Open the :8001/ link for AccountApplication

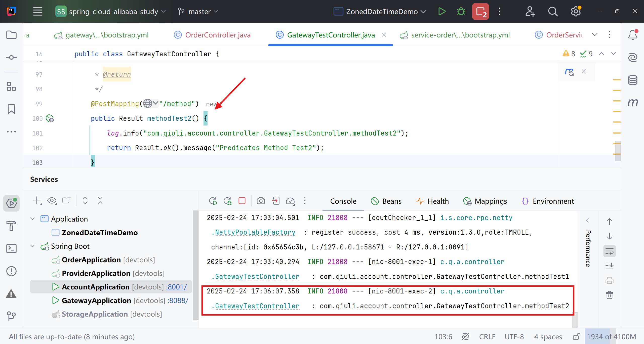176,287
